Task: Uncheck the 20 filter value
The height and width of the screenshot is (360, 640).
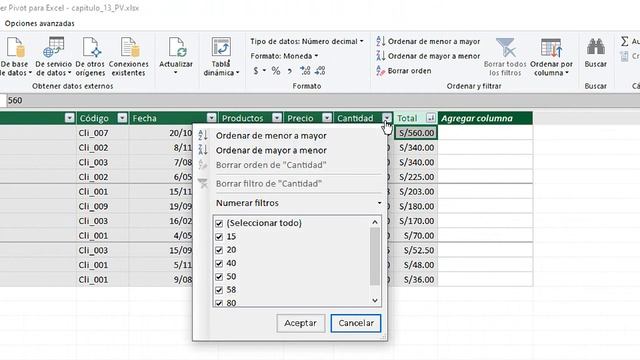Action: click(x=219, y=250)
